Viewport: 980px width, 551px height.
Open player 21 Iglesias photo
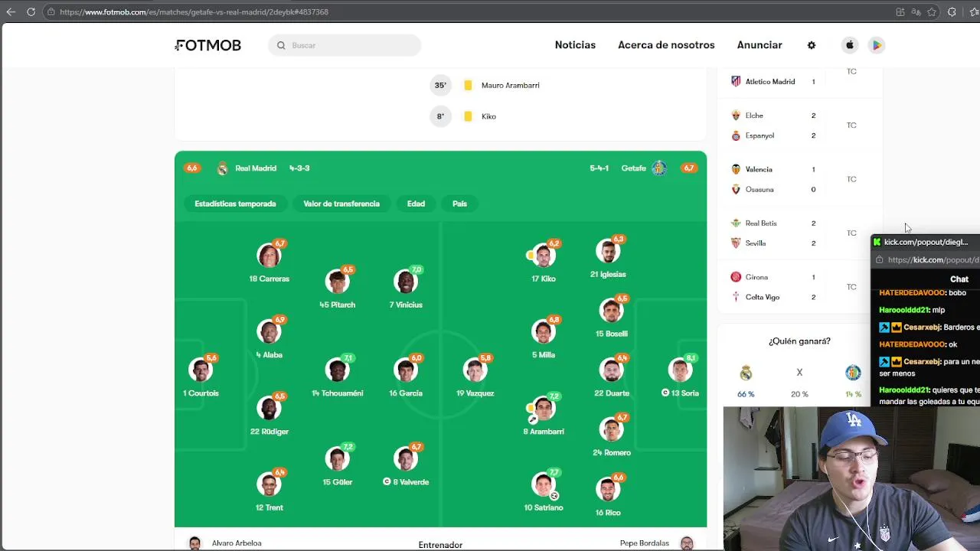coord(608,251)
